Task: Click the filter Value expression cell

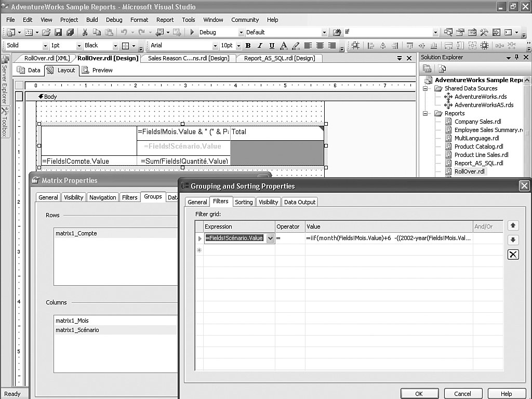Action: (x=389, y=238)
